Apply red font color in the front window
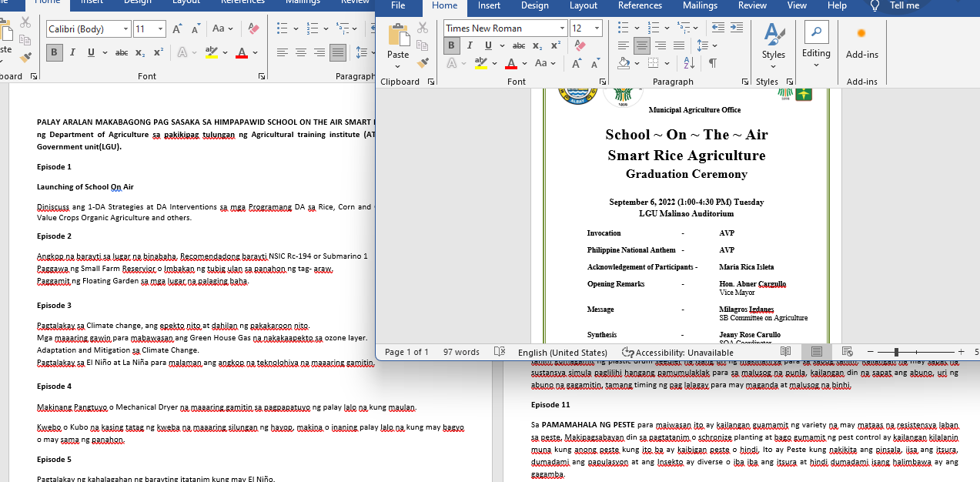980x482 pixels. (x=512, y=63)
